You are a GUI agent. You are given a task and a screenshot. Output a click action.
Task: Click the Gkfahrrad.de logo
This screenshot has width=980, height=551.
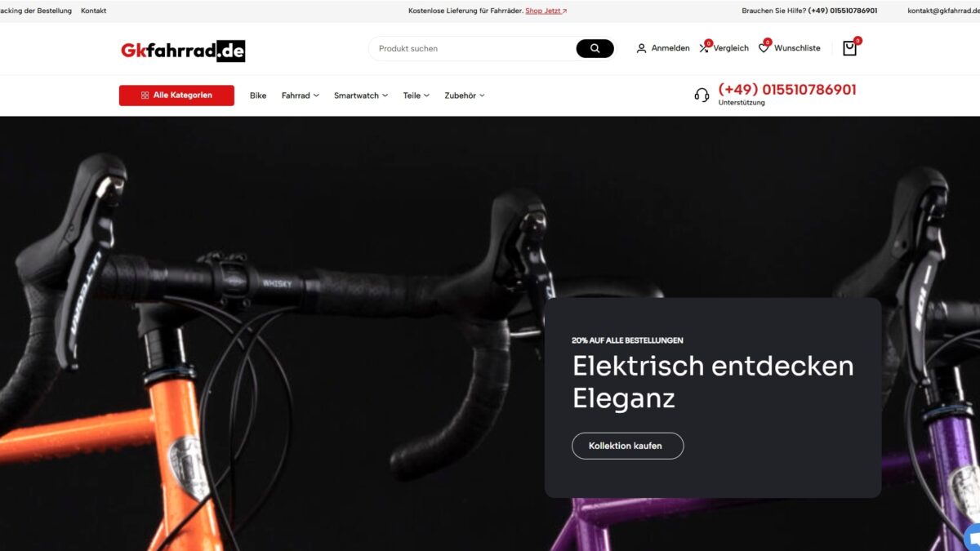pyautogui.click(x=183, y=51)
